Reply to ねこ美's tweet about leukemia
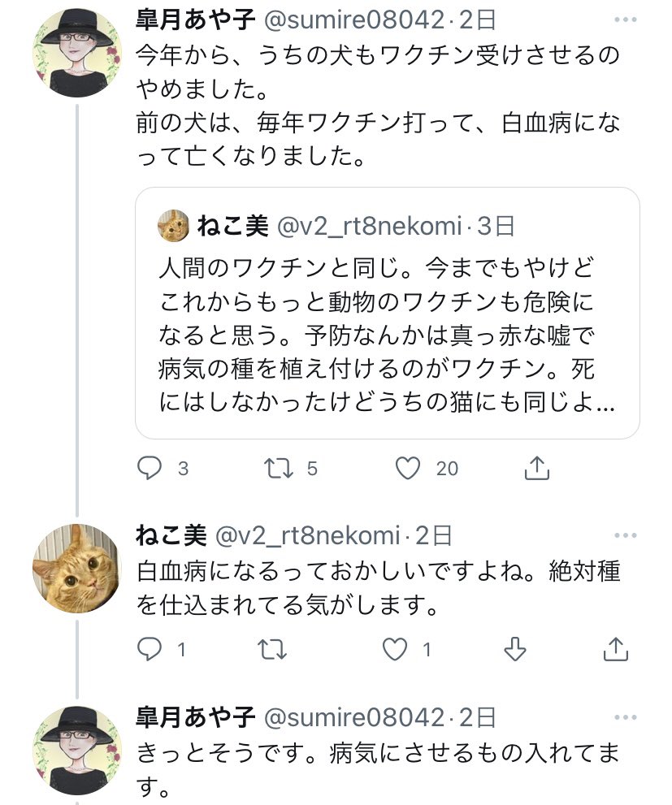 pyautogui.click(x=150, y=649)
